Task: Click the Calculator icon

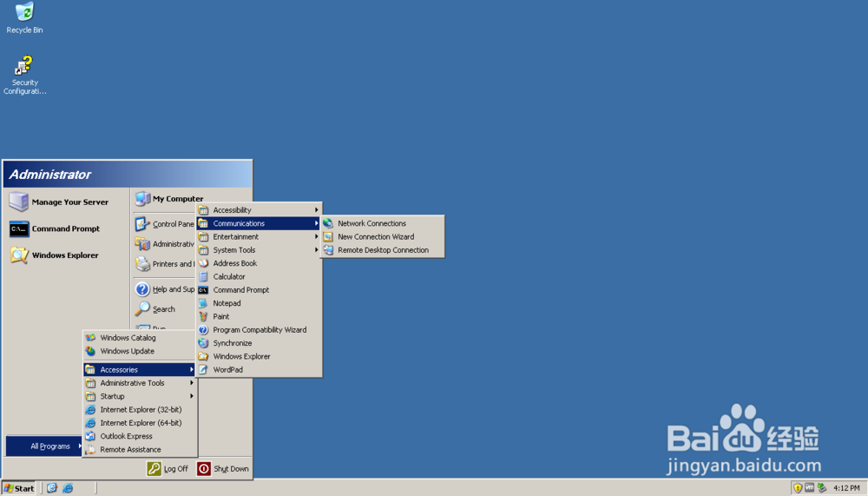Action: click(203, 276)
